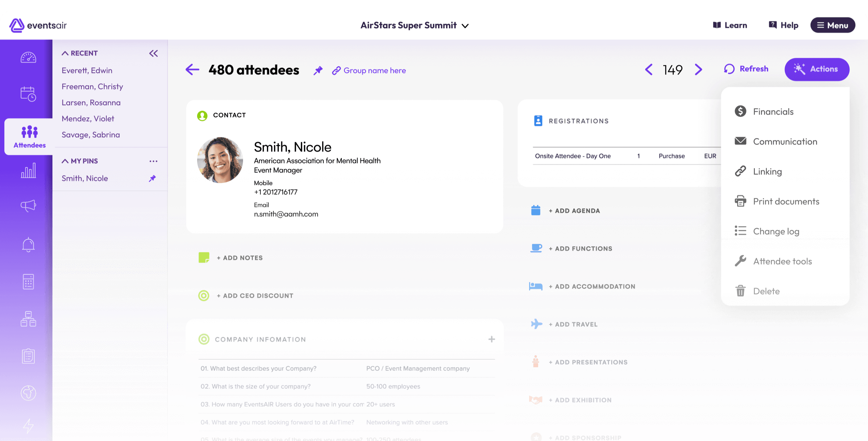This screenshot has height=441, width=868.
Task: Collapse the RECENT section chevron
Action: [x=65, y=53]
